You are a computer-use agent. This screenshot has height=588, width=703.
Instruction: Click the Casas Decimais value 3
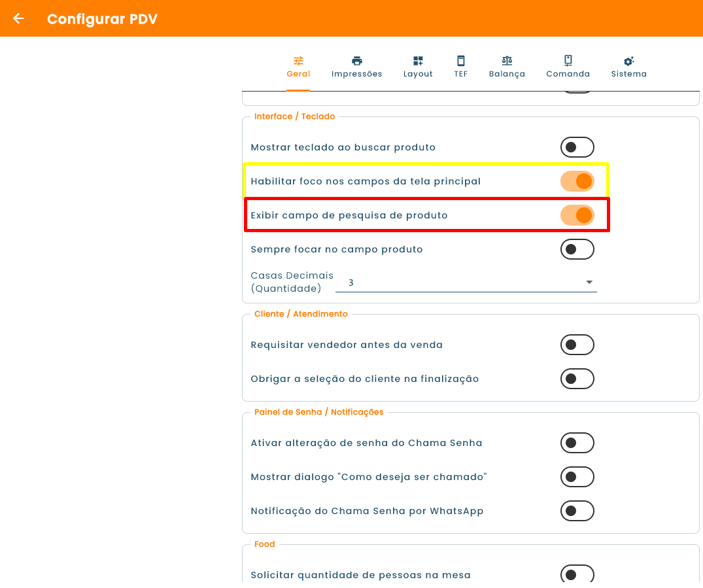351,283
